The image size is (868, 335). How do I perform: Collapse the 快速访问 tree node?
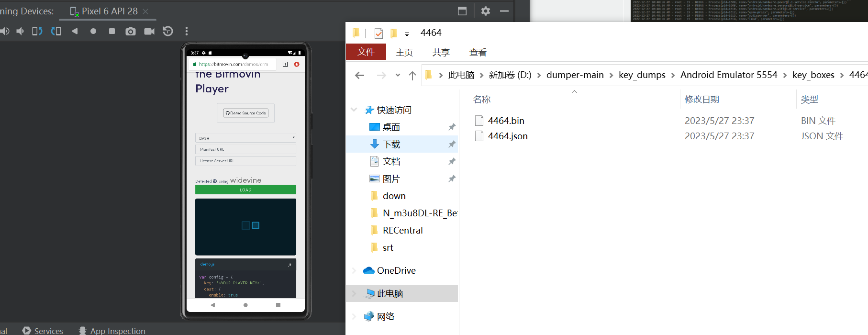coord(354,110)
